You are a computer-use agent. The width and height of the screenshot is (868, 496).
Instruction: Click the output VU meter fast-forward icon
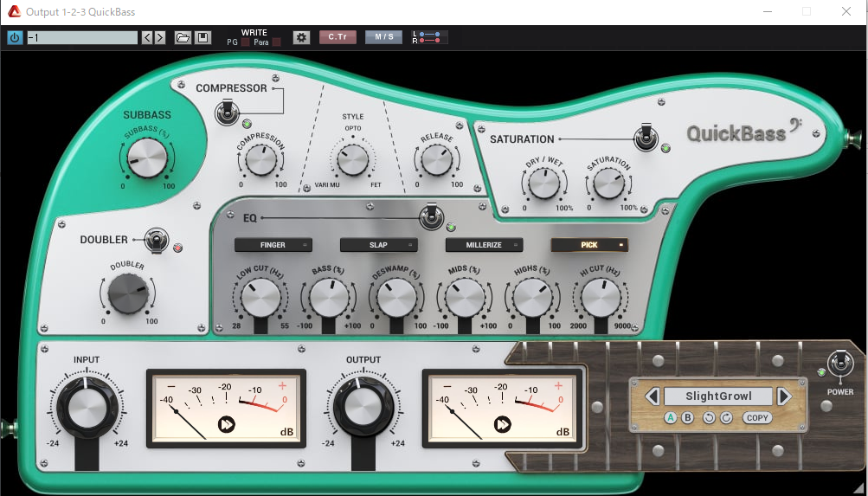(503, 425)
